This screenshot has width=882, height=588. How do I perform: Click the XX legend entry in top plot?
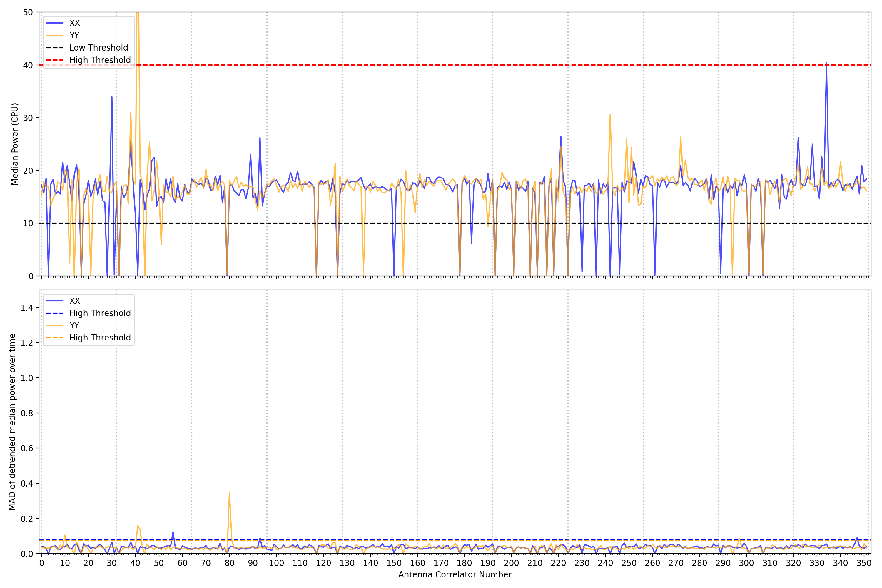[75, 23]
